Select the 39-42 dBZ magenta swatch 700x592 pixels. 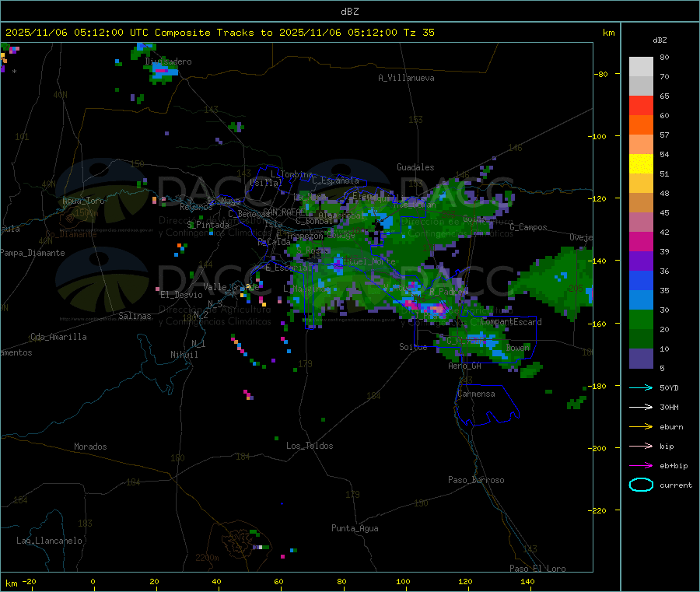[x=641, y=241]
